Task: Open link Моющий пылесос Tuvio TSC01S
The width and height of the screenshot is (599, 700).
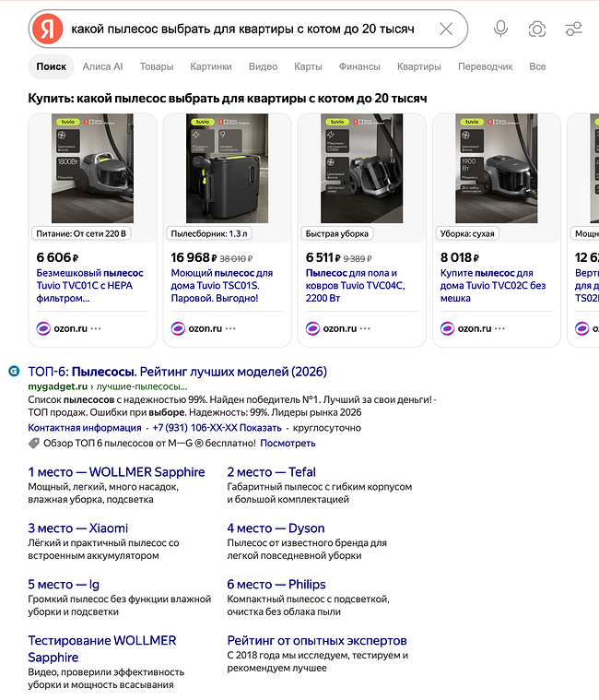Action: click(222, 285)
